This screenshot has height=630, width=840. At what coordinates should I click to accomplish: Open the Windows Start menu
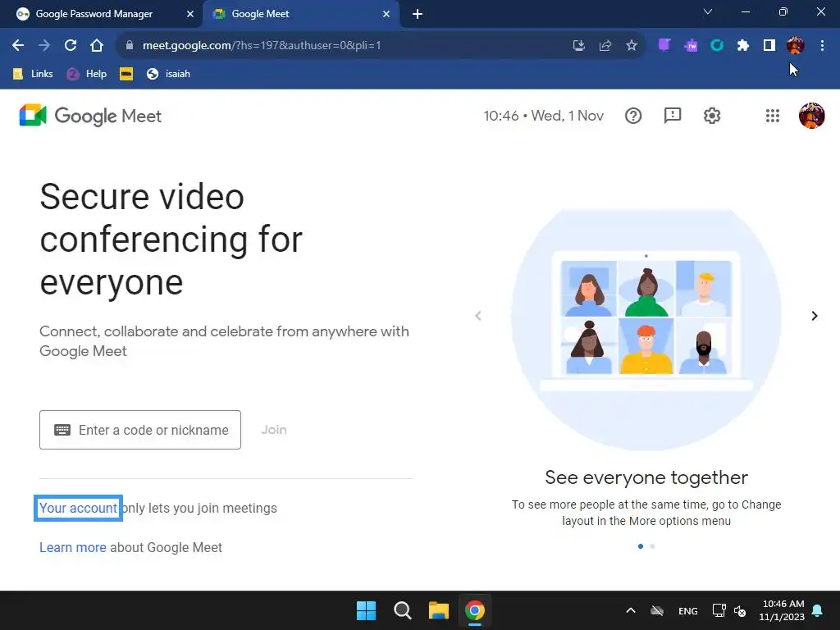point(367,610)
